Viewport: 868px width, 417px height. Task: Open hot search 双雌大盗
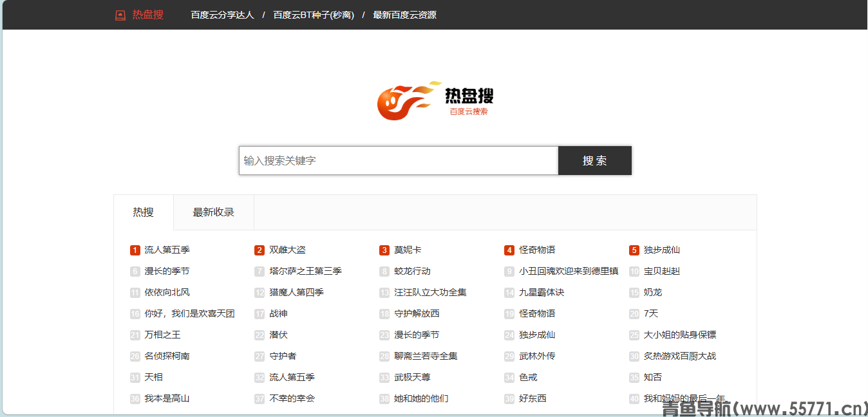click(x=287, y=250)
